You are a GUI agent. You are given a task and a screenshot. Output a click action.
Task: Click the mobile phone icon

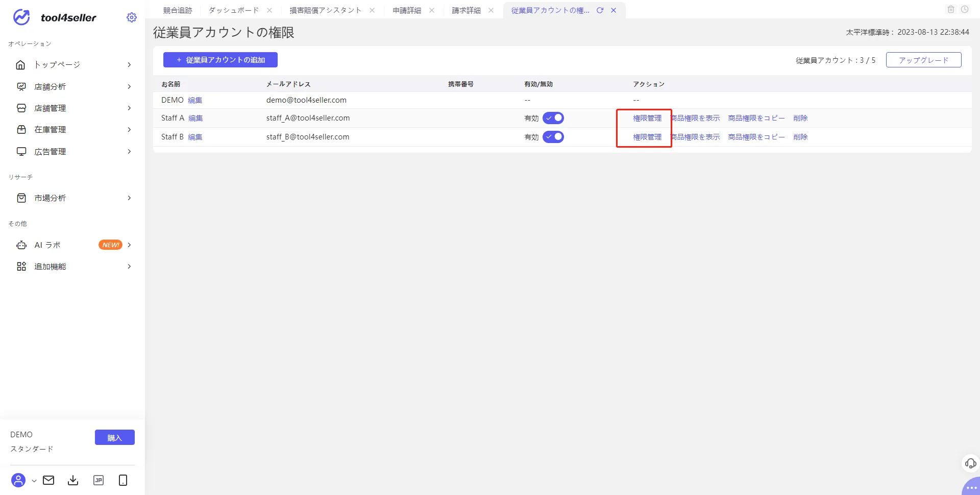[x=123, y=480]
